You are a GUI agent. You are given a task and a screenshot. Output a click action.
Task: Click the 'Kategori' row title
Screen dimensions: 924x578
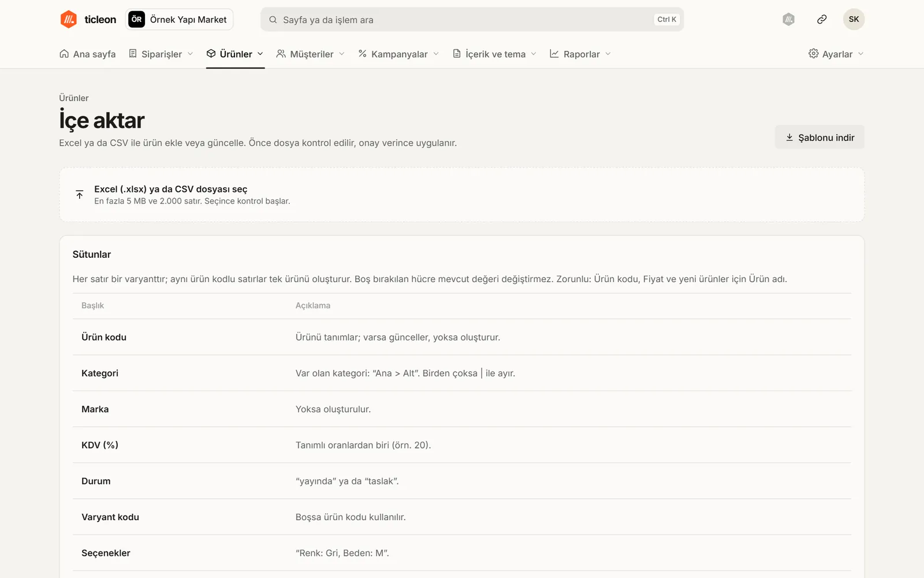click(x=100, y=373)
